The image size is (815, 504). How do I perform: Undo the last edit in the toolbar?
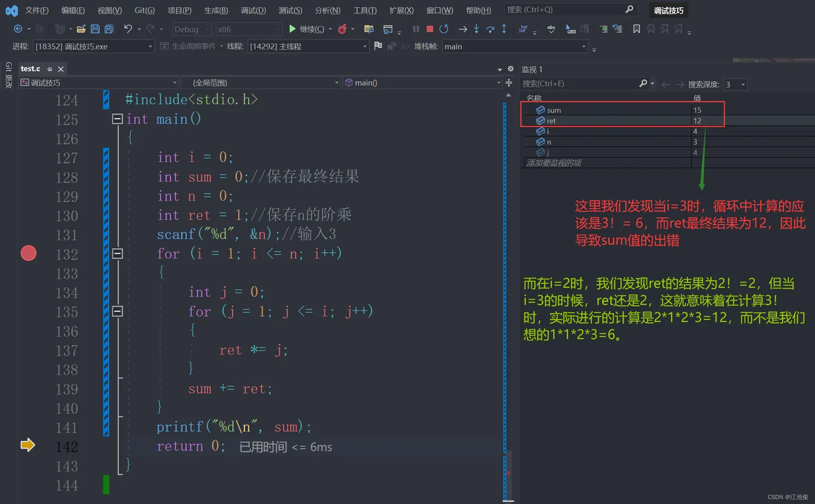click(x=128, y=29)
